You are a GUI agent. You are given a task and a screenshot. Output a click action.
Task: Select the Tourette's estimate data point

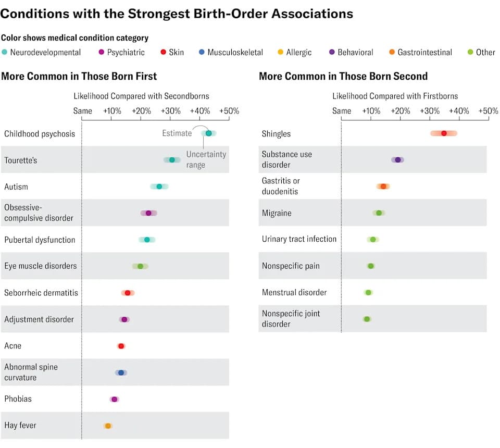[172, 160]
